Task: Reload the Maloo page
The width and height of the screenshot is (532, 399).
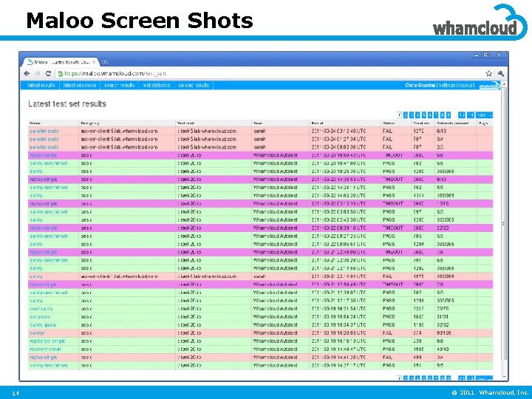Action: point(48,74)
